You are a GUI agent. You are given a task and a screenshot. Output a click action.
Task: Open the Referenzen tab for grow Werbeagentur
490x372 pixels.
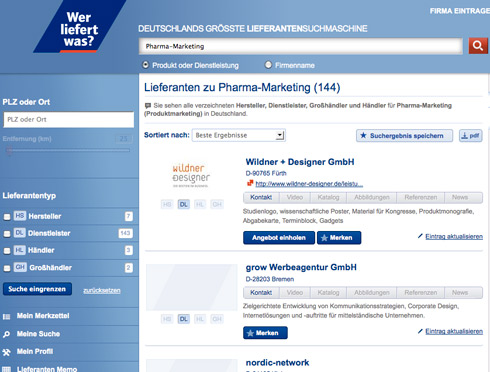pyautogui.click(x=421, y=293)
